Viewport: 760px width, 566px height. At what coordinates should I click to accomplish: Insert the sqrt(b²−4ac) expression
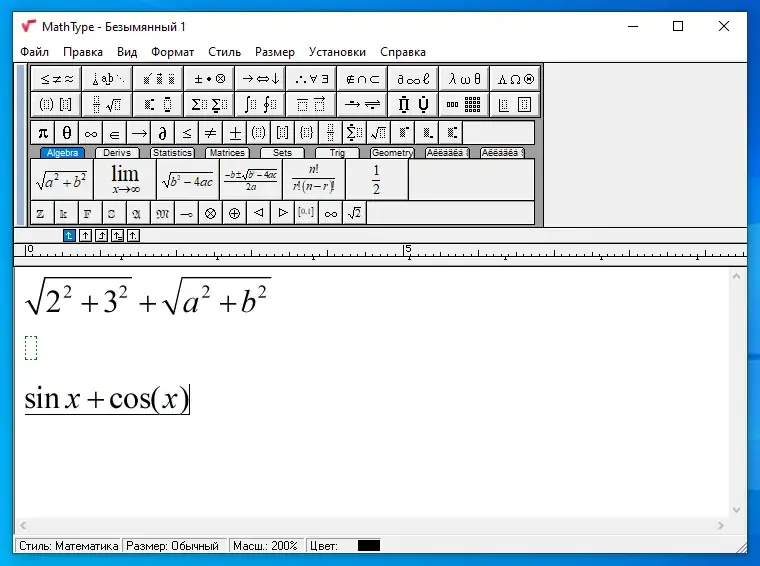coord(188,180)
